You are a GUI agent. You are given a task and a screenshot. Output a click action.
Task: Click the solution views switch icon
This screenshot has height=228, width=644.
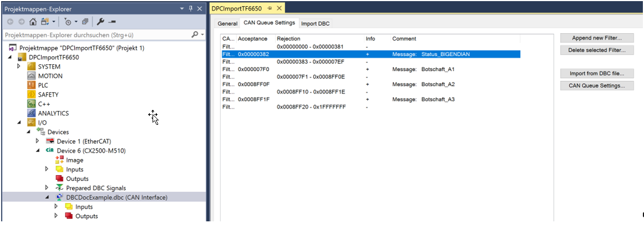(45, 22)
